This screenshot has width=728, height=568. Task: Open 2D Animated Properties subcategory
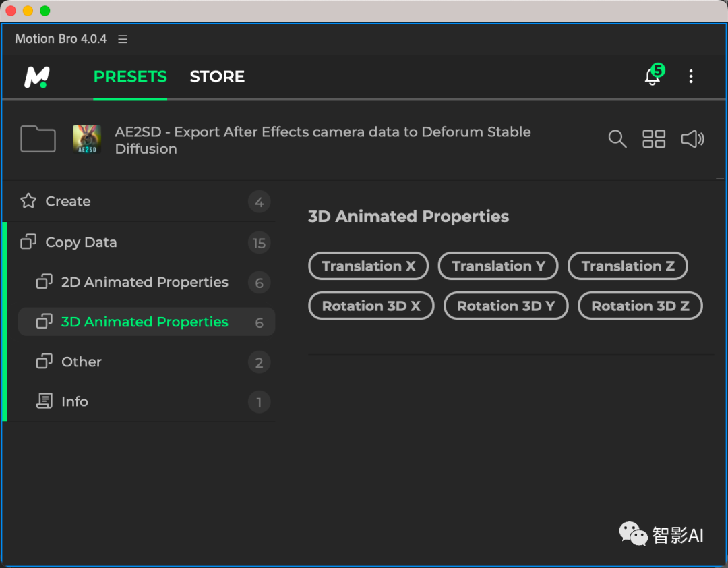146,282
